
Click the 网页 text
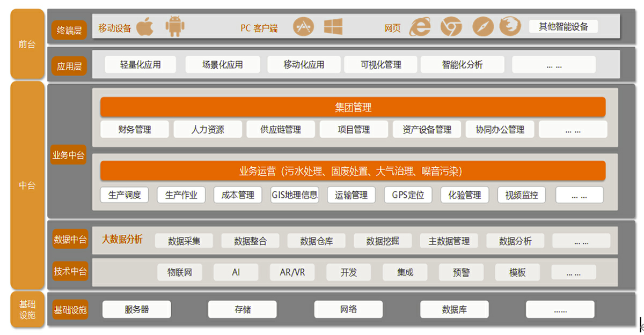[x=393, y=28]
